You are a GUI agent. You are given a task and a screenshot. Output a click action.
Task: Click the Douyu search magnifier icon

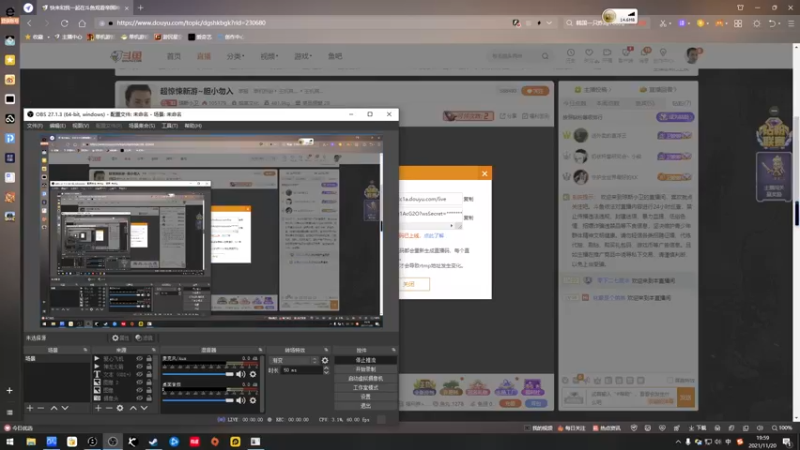tap(545, 56)
